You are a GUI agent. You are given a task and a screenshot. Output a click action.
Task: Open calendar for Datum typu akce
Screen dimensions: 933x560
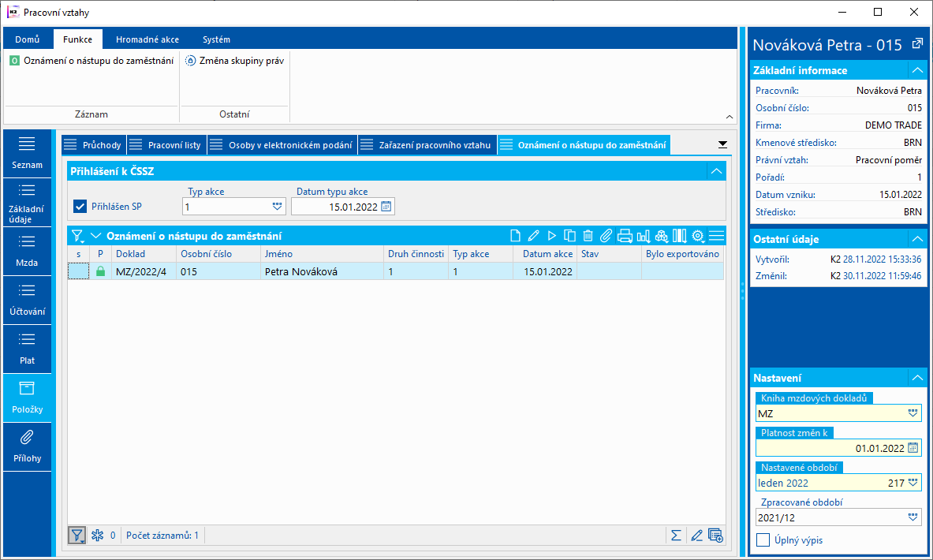386,207
